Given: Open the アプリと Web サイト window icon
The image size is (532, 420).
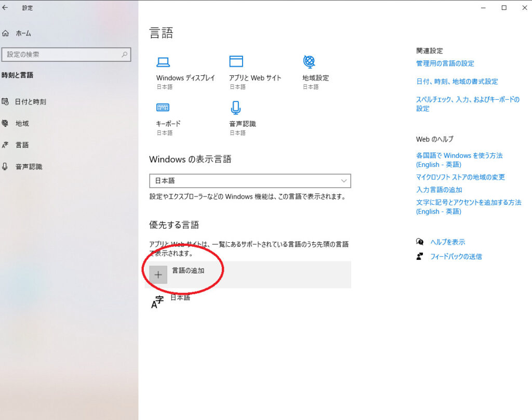Looking at the screenshot, I should click(x=236, y=61).
